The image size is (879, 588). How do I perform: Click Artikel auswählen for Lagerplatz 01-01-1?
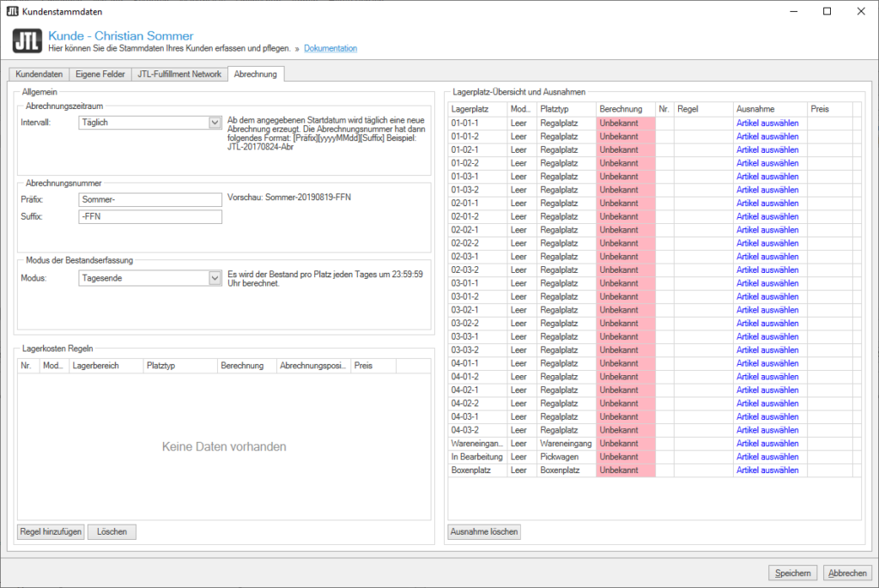pyautogui.click(x=767, y=124)
